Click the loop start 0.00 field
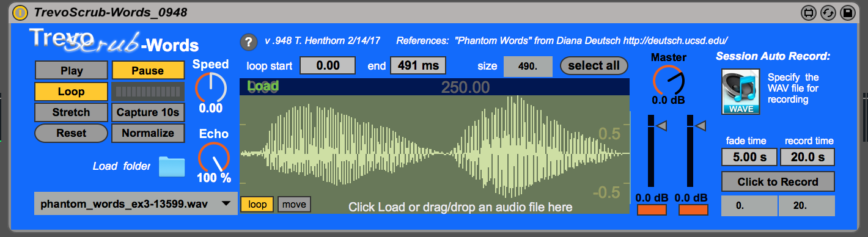Image resolution: width=868 pixels, height=237 pixels. click(328, 65)
